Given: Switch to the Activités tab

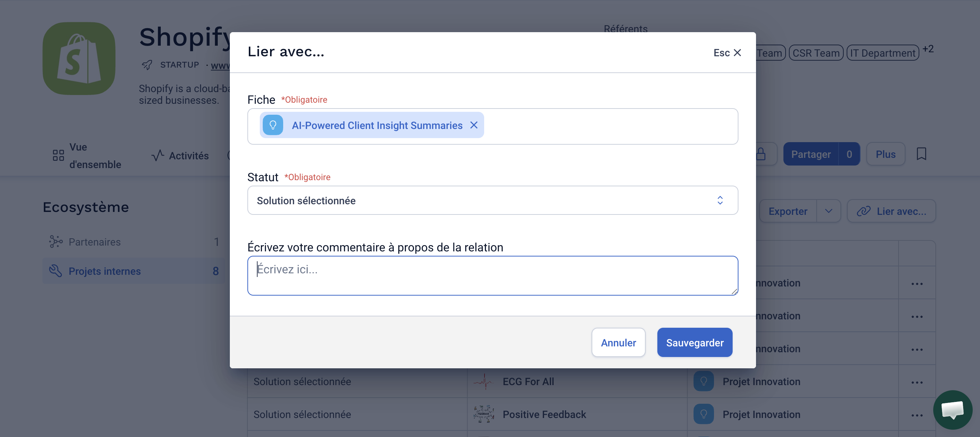Looking at the screenshot, I should (x=181, y=156).
